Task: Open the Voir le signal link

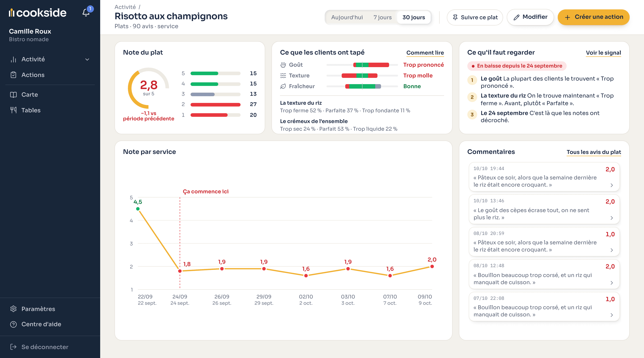Action: (603, 53)
